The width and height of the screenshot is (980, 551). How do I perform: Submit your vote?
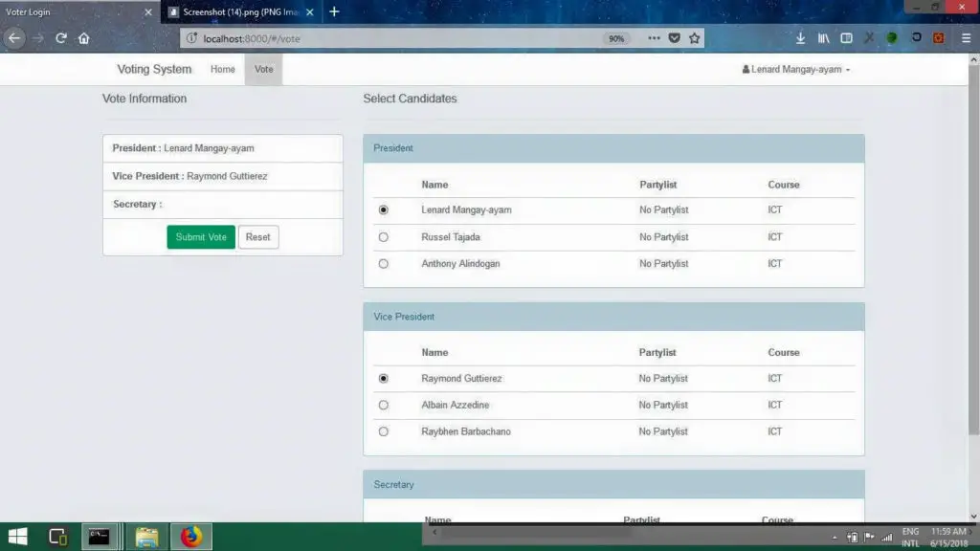[200, 236]
